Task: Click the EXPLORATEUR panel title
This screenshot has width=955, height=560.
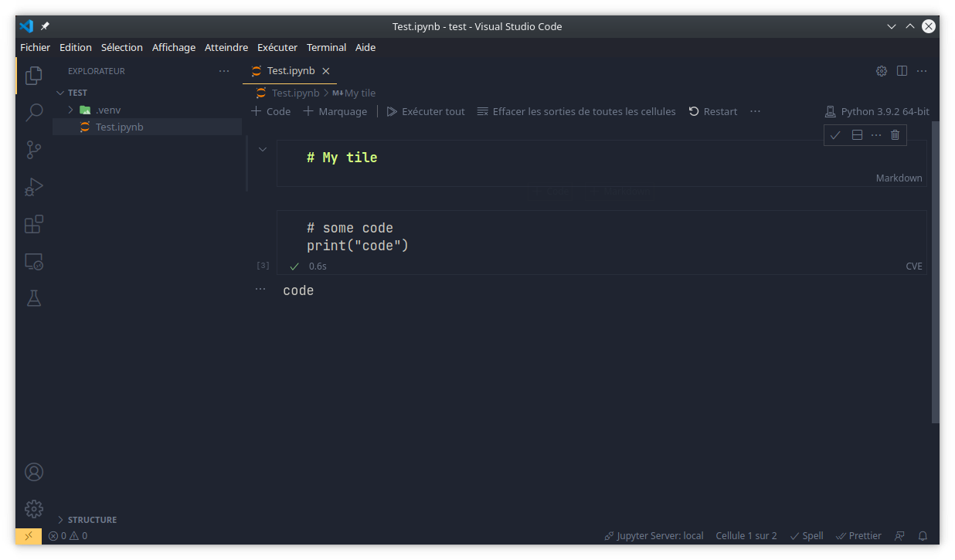Action: [97, 71]
